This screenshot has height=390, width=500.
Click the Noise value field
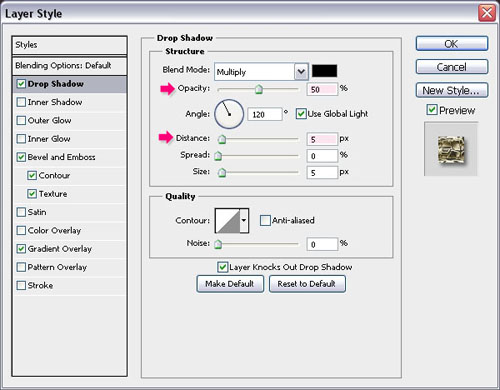coord(322,244)
